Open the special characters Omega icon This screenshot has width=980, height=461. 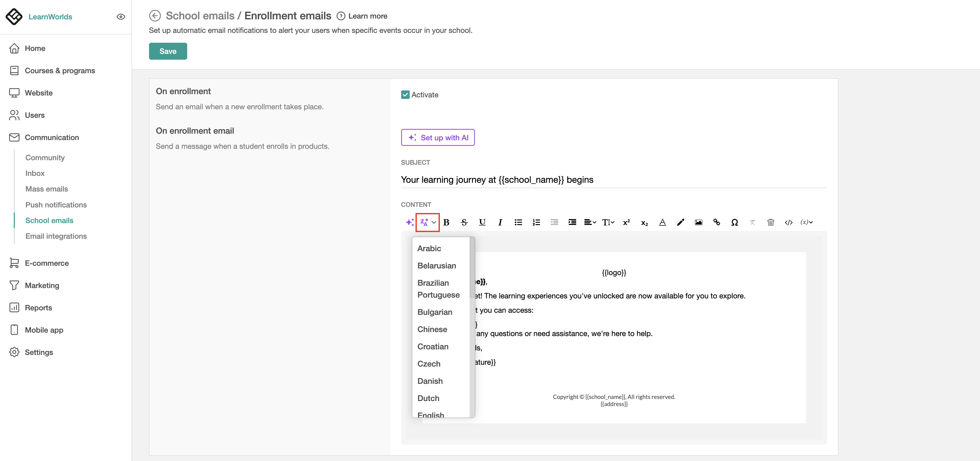tap(734, 222)
